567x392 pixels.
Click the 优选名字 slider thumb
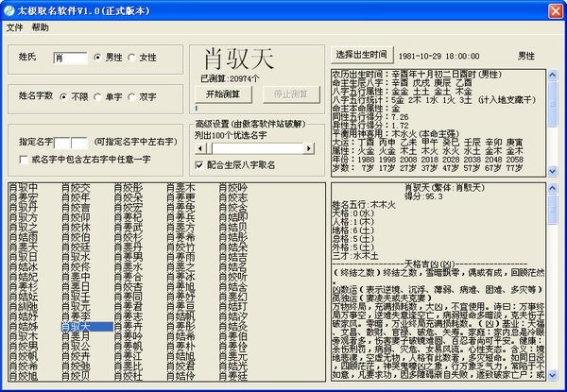point(209,148)
